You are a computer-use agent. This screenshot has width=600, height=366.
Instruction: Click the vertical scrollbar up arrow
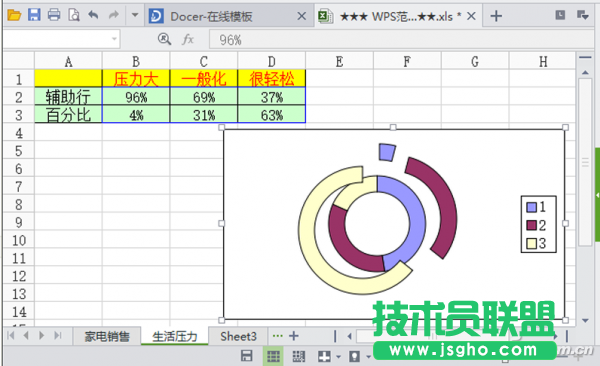(x=585, y=72)
